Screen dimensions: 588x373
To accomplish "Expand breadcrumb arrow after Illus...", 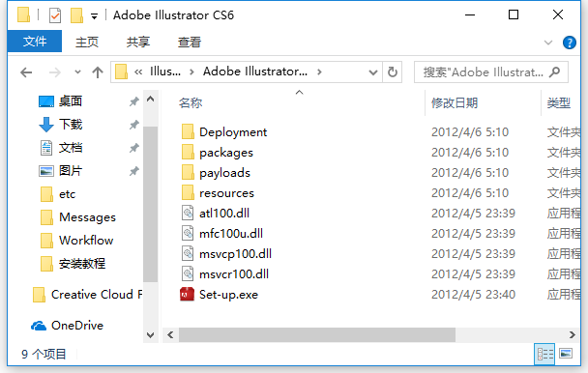I will point(192,72).
